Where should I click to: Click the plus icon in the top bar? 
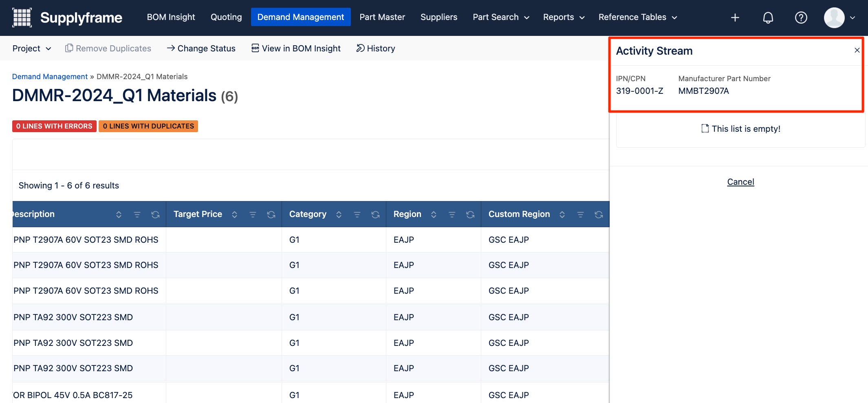(735, 18)
